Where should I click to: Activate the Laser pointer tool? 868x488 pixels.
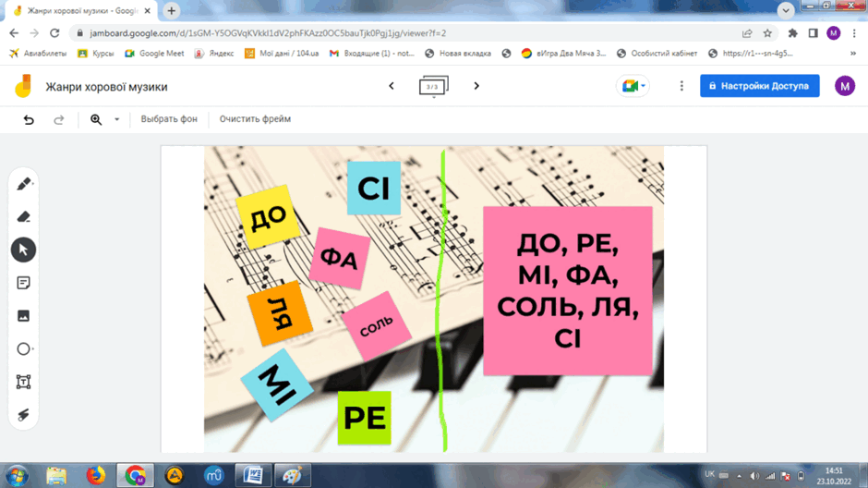[23, 415]
